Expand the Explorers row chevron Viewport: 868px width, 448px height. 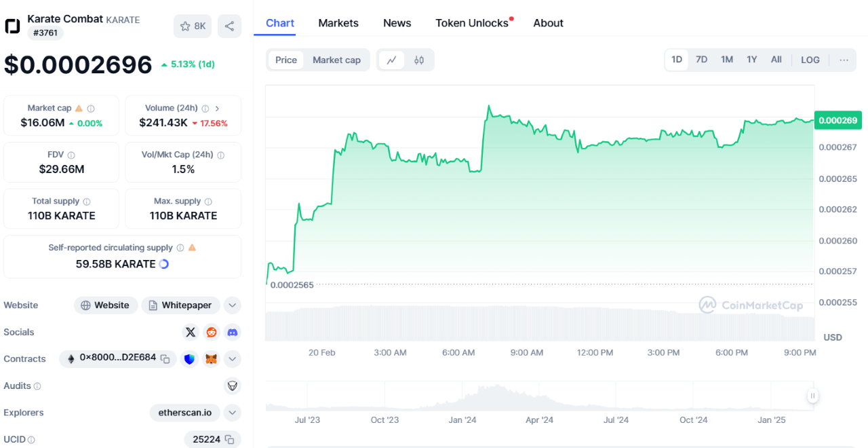pos(233,412)
